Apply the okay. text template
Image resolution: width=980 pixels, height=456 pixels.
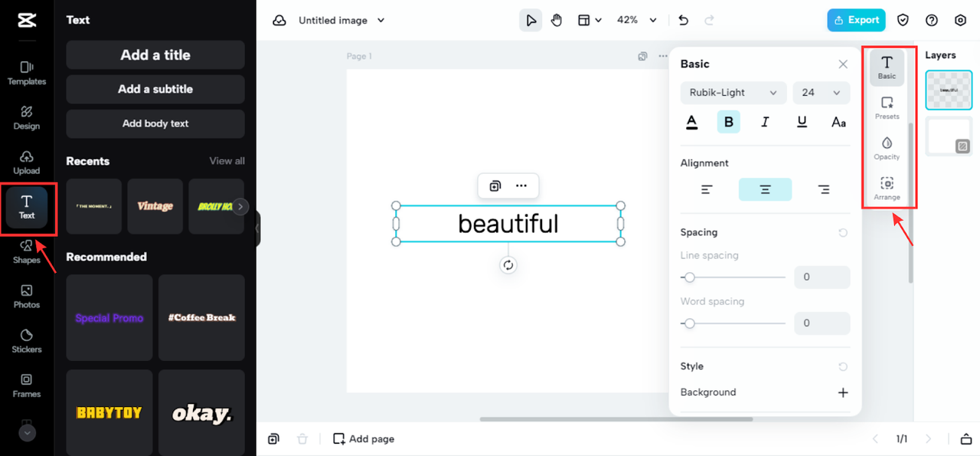pos(202,412)
